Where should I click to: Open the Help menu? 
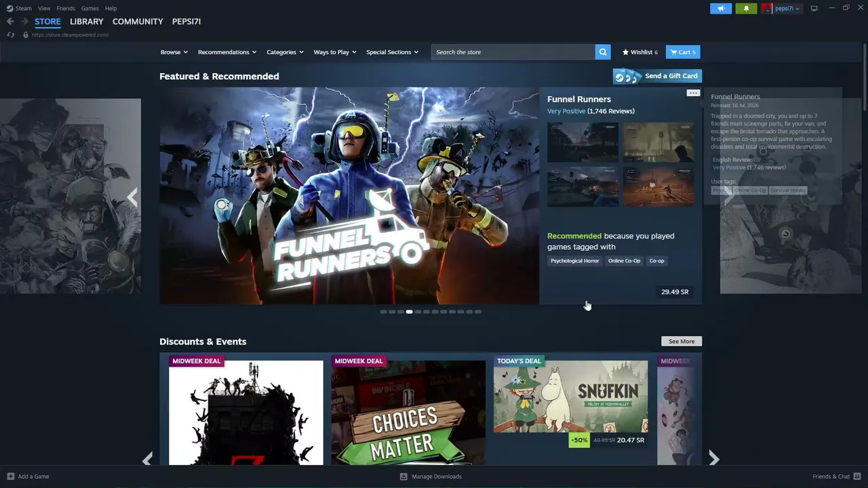[x=111, y=8]
